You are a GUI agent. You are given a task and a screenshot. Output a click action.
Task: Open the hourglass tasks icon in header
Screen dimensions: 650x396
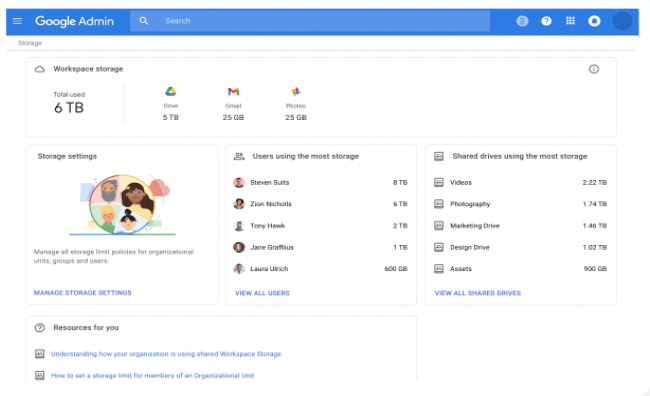[x=522, y=21]
